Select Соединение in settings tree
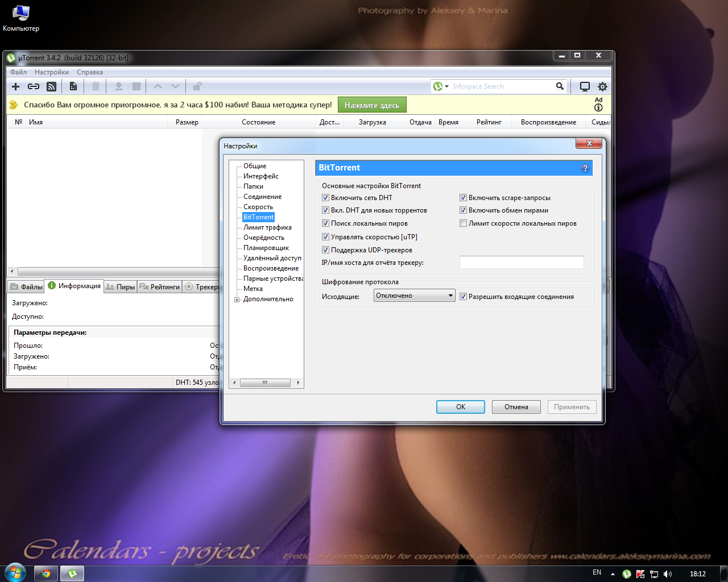 pos(262,197)
